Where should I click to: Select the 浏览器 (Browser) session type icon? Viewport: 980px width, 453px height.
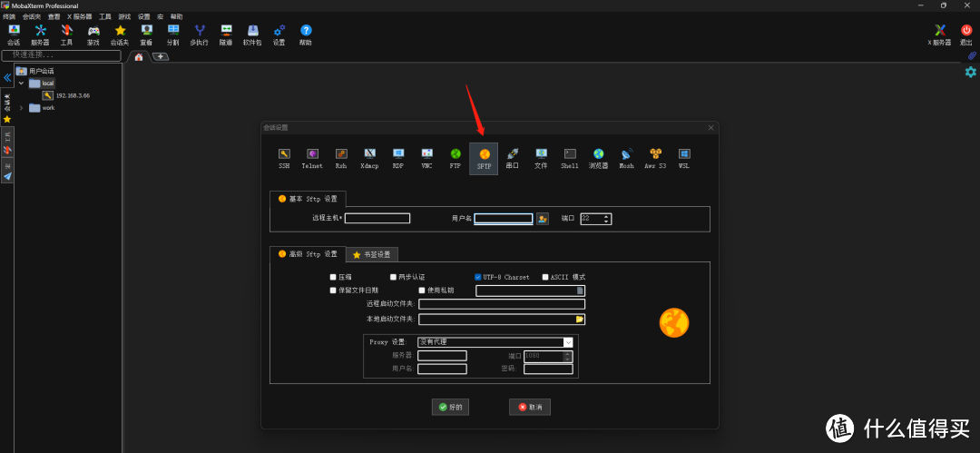[x=598, y=159]
